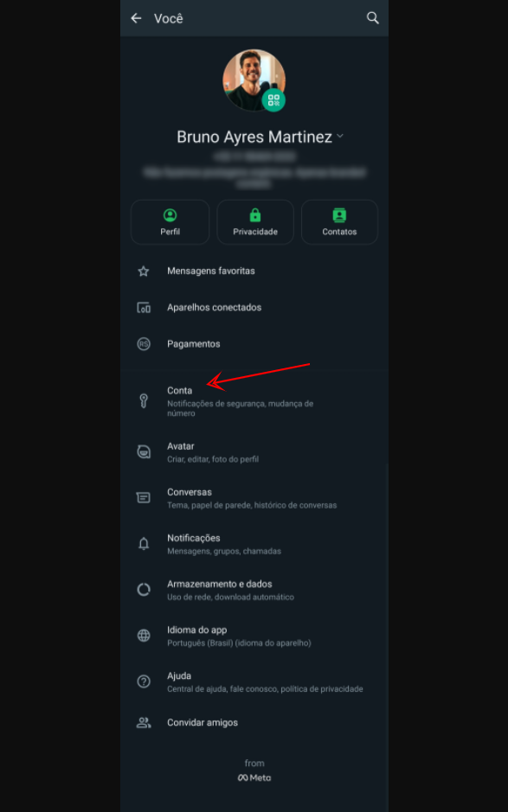Image resolution: width=508 pixels, height=812 pixels.
Task: Tap the Aparelhos conectados devices icon
Action: pyautogui.click(x=144, y=307)
